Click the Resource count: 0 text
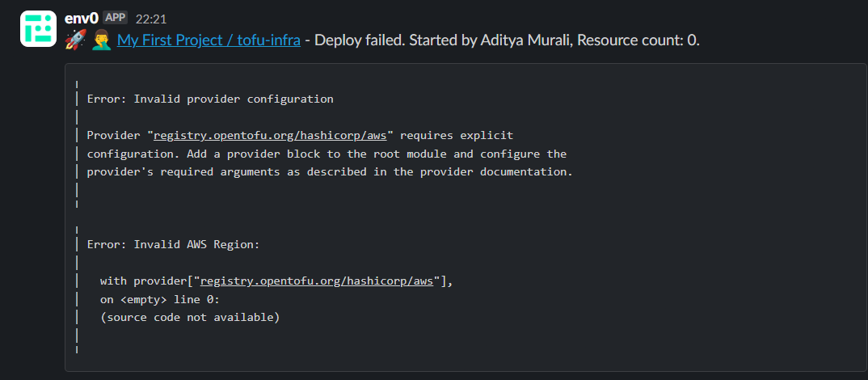Image resolution: width=868 pixels, height=380 pixels. click(638, 40)
